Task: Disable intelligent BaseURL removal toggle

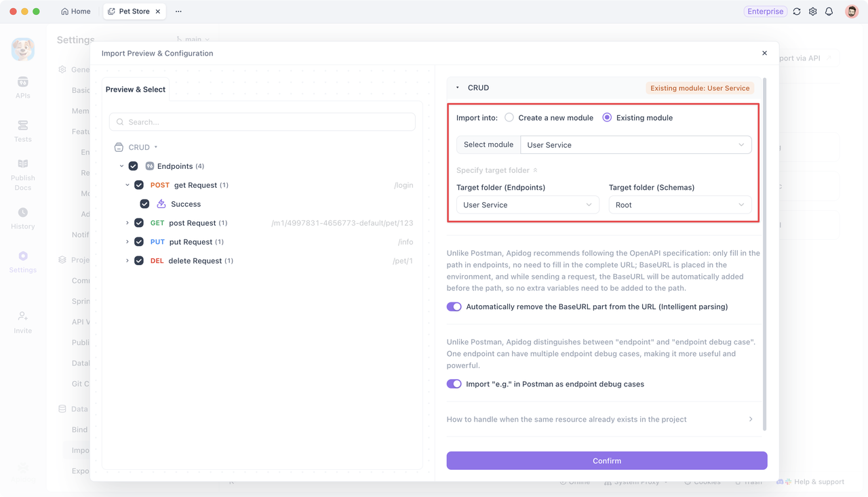Action: point(454,306)
